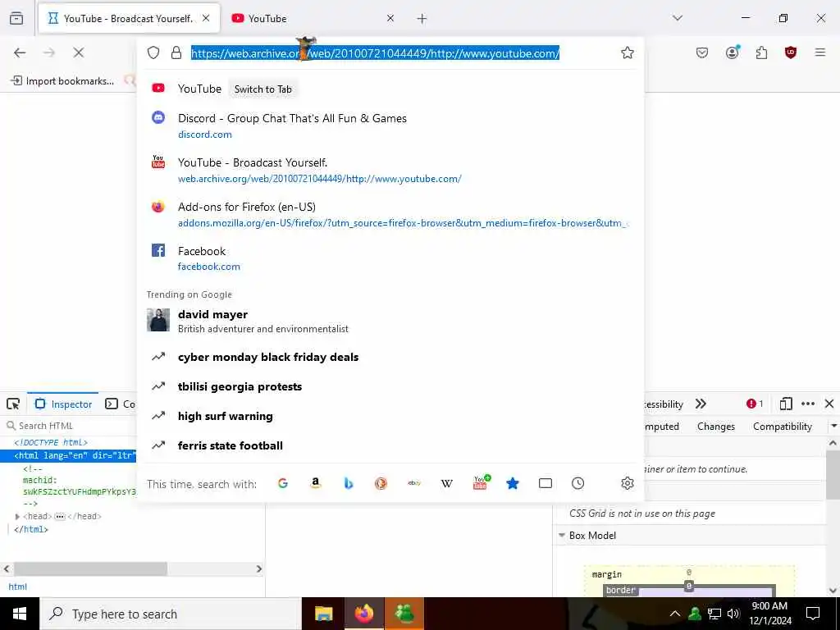Search with Amazon one-off icon

click(x=316, y=483)
